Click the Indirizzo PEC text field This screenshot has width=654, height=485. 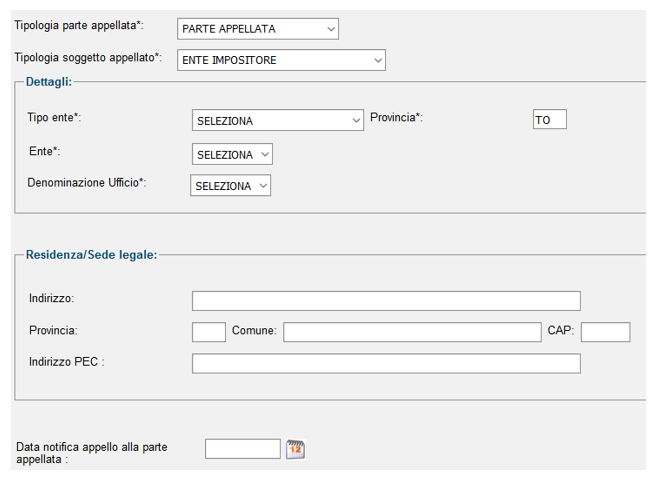[386, 364]
